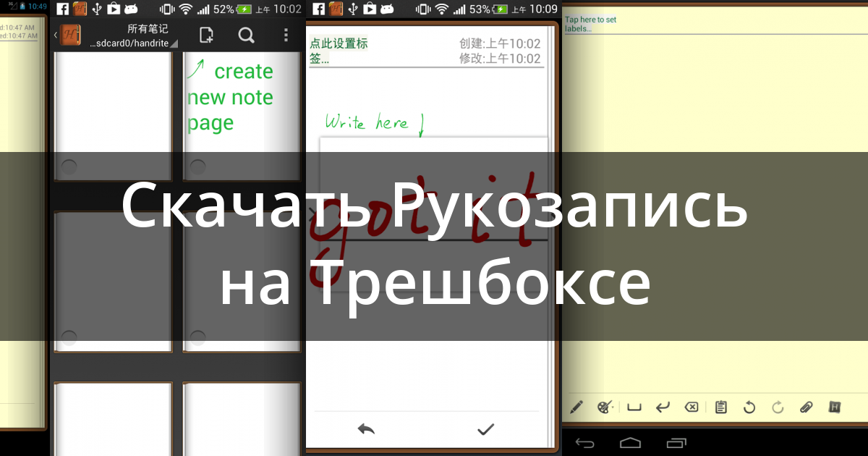Create a new note page from action bar

pyautogui.click(x=206, y=35)
